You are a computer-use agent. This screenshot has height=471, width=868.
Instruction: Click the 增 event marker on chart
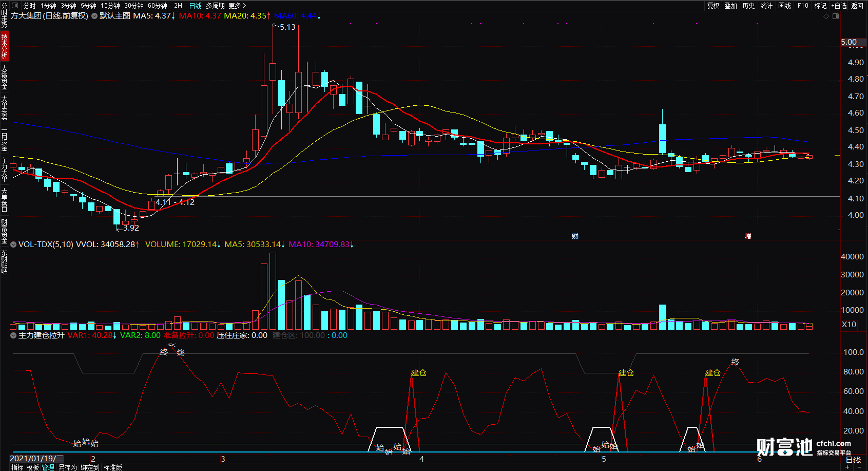(x=748, y=236)
